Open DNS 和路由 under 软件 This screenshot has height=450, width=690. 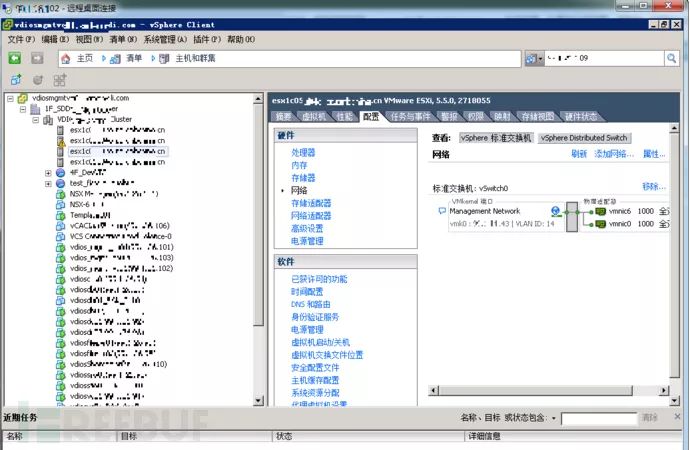point(311,304)
